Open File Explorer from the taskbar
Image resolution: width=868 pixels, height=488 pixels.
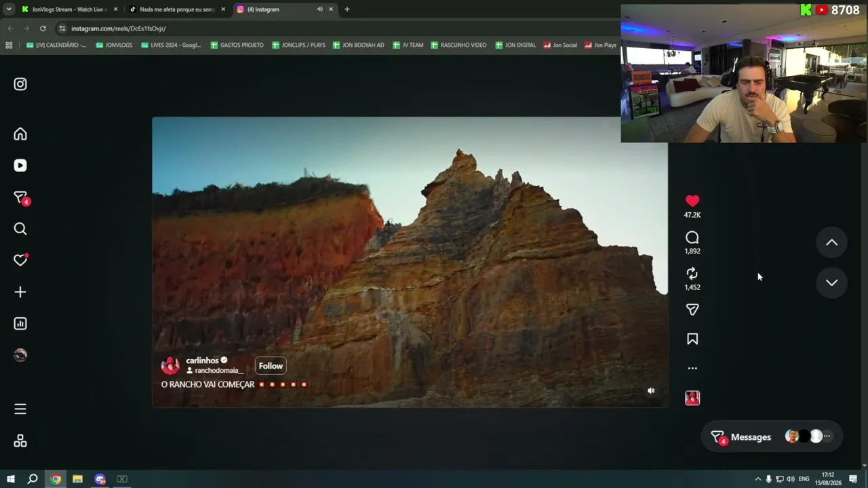[78, 479]
